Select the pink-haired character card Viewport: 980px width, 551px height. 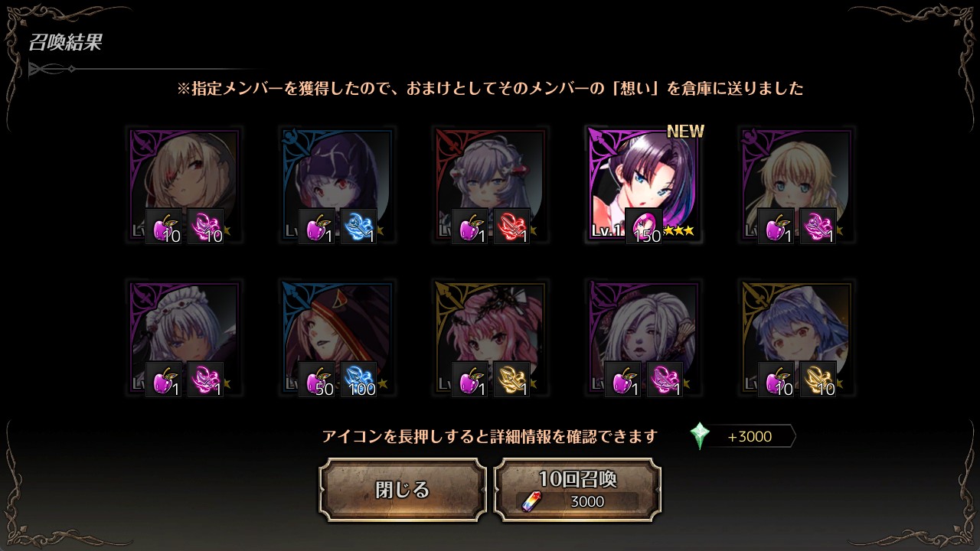tap(491, 338)
